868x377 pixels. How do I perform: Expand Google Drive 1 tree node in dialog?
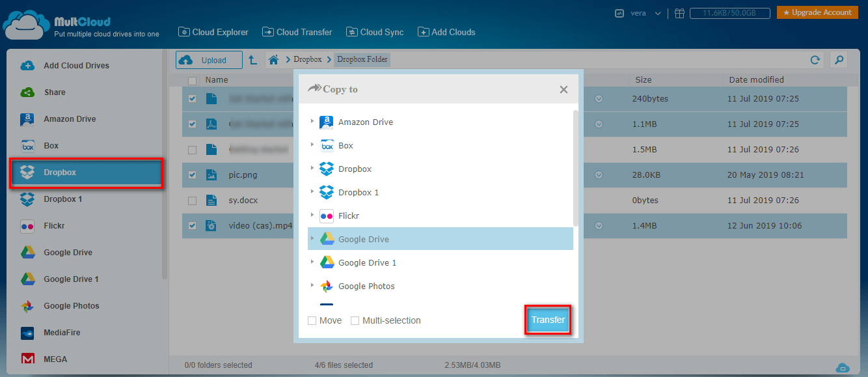pos(312,262)
